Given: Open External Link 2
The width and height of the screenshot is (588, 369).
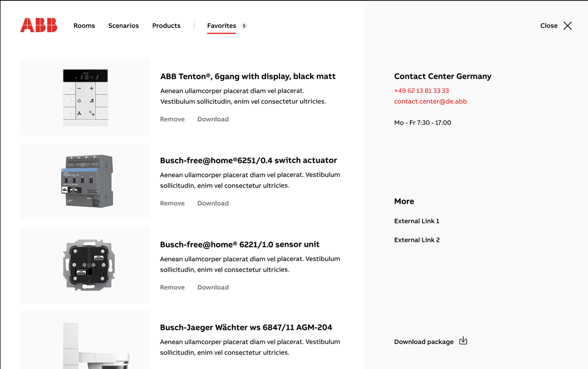Looking at the screenshot, I should [417, 240].
